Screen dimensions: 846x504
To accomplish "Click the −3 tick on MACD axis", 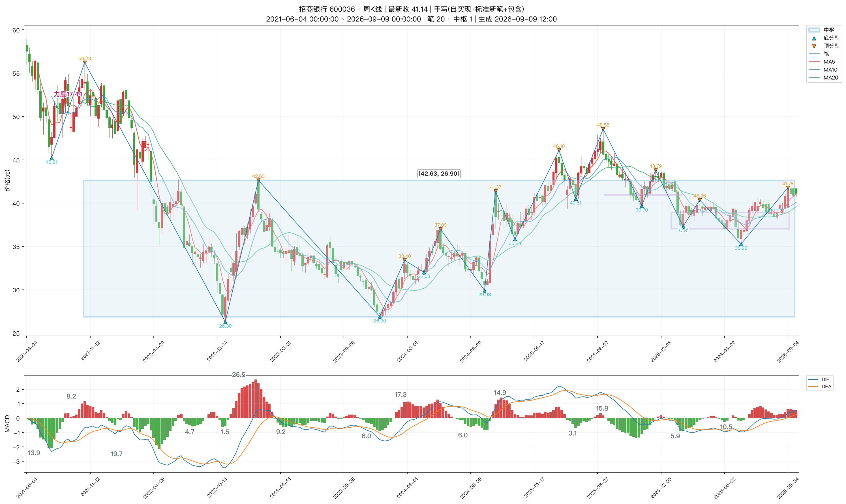I will (x=16, y=462).
